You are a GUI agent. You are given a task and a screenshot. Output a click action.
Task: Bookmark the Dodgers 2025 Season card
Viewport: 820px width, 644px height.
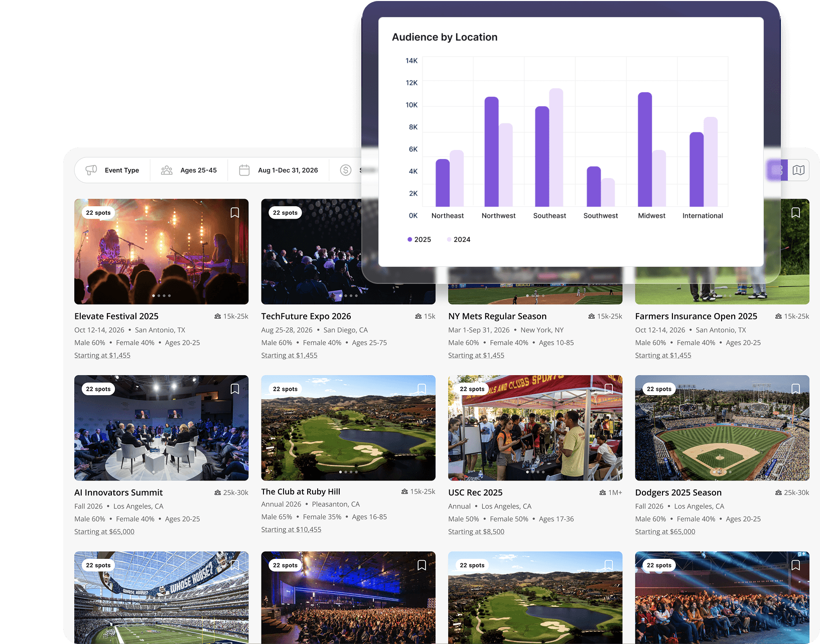tap(795, 389)
